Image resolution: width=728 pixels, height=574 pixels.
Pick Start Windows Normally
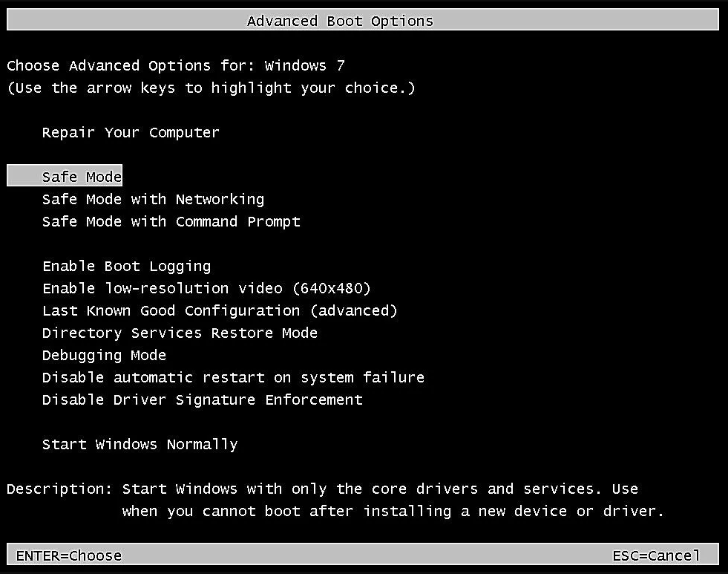(x=140, y=444)
